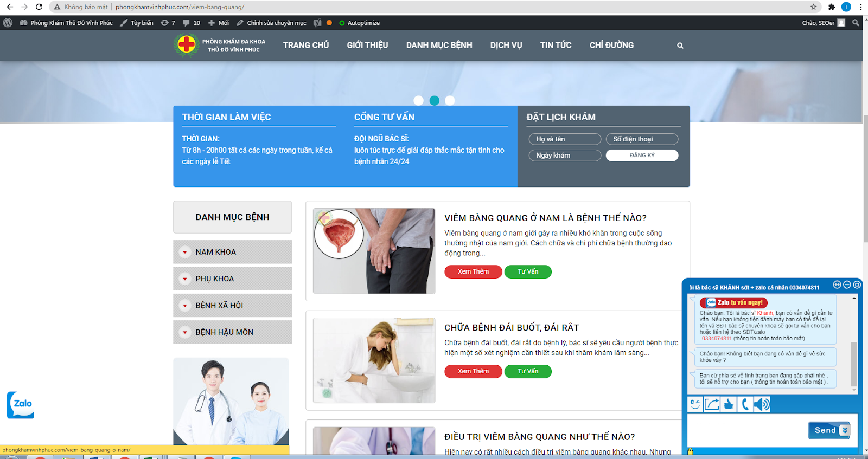Click Tư Vấn for viêm bàng quang article
This screenshot has width=868, height=459.
click(528, 271)
